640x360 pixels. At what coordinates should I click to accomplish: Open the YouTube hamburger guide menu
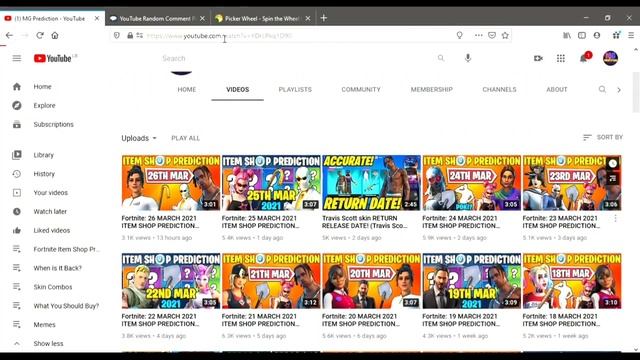[x=17, y=58]
